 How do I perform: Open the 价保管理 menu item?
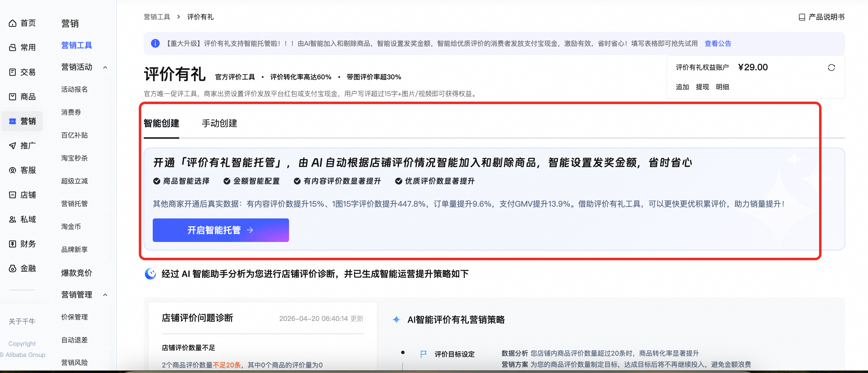[74, 317]
